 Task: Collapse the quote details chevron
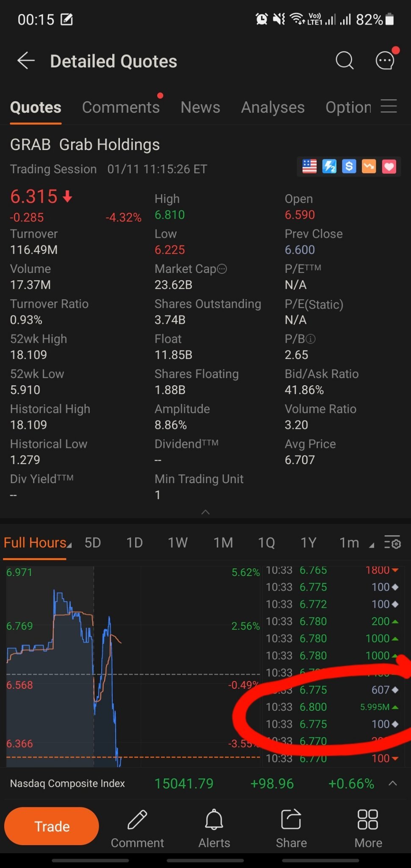pos(205,512)
